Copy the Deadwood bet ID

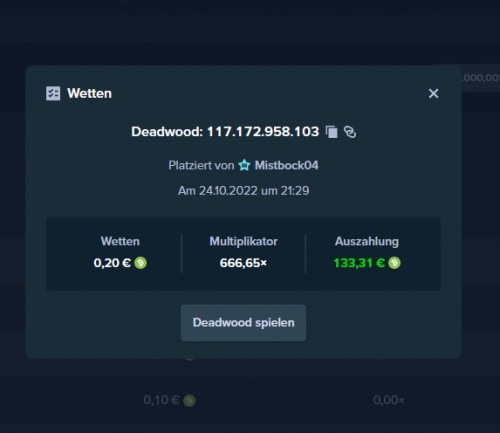332,132
